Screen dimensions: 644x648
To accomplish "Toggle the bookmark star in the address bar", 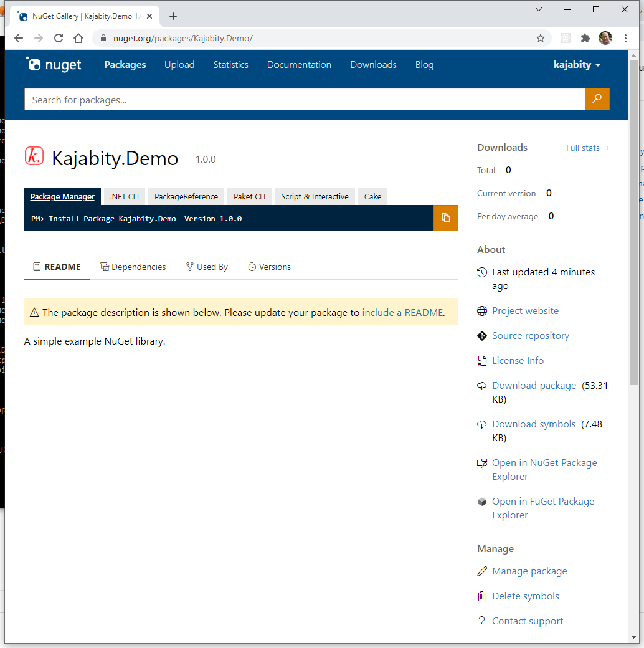I will tap(541, 38).
